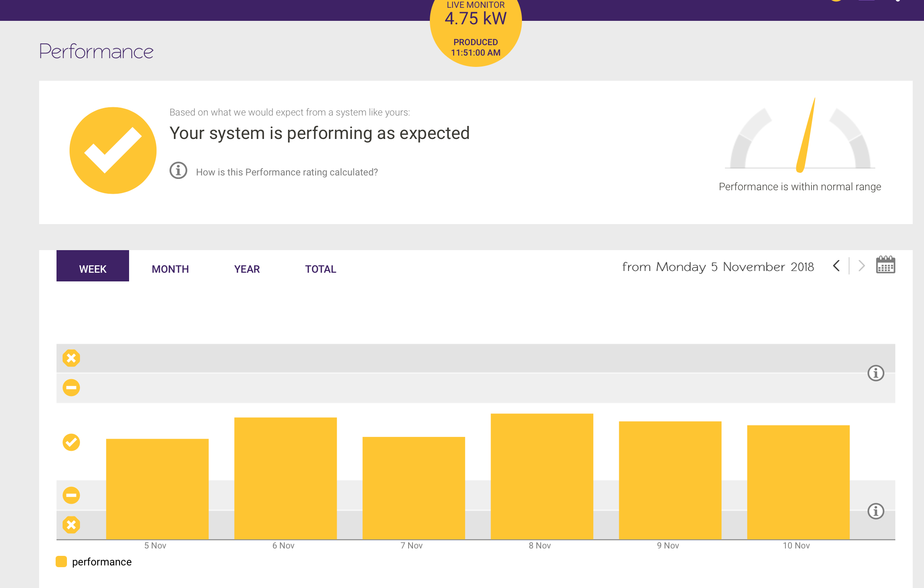This screenshot has width=924, height=588.
Task: Click the 7 Nov performance bar
Action: click(x=414, y=488)
